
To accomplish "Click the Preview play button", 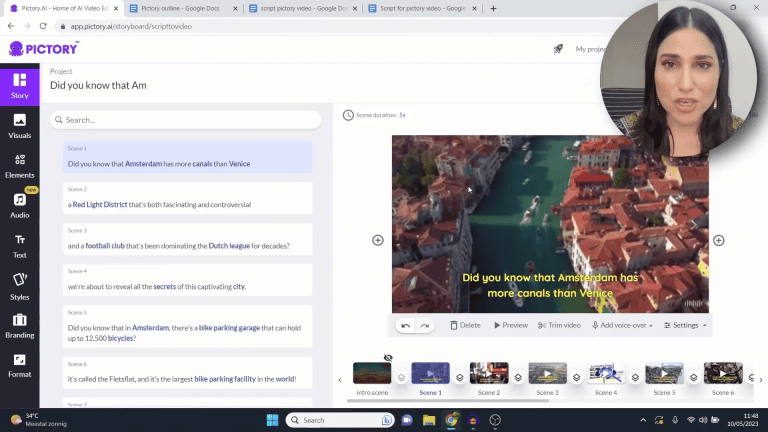I will coord(510,325).
